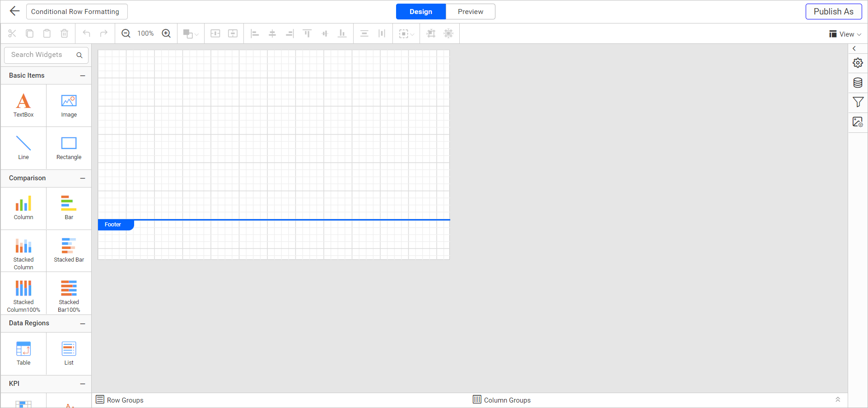This screenshot has height=408, width=868.
Task: Select the TextBox widget
Action: pos(23,106)
